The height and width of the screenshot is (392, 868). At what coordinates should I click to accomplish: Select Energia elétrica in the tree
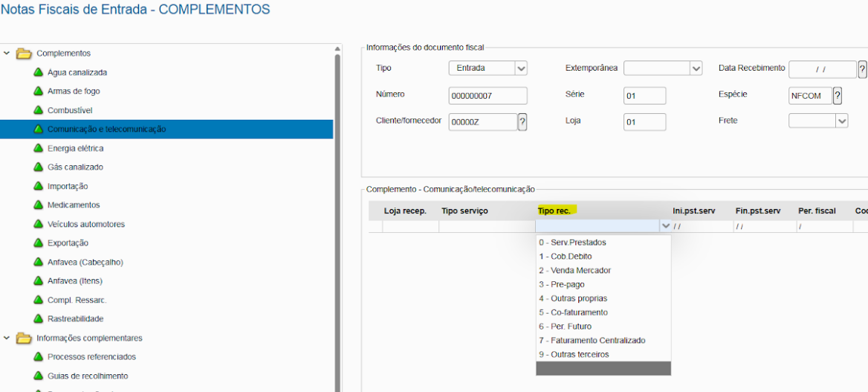(x=75, y=148)
